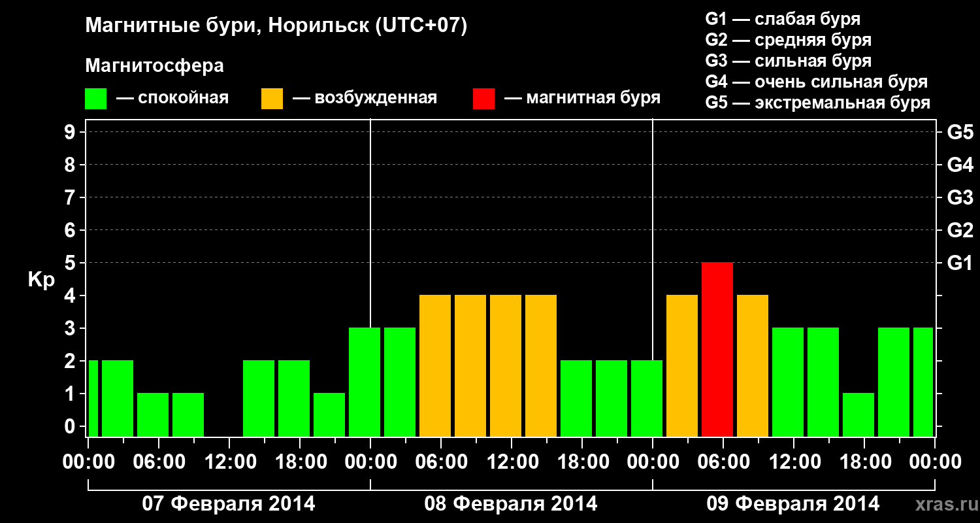The width and height of the screenshot is (980, 523).
Task: Click the chart title 'Магнитные бури, Норильск (UTC+07)'
Action: (x=276, y=27)
